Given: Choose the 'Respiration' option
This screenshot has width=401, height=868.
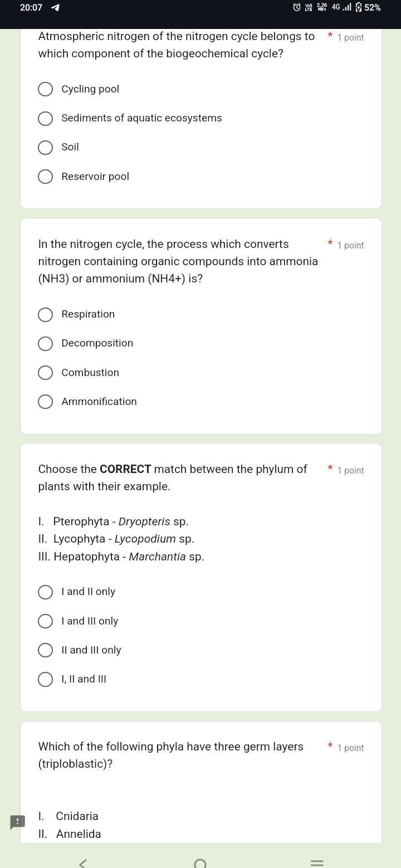Looking at the screenshot, I should 46,315.
